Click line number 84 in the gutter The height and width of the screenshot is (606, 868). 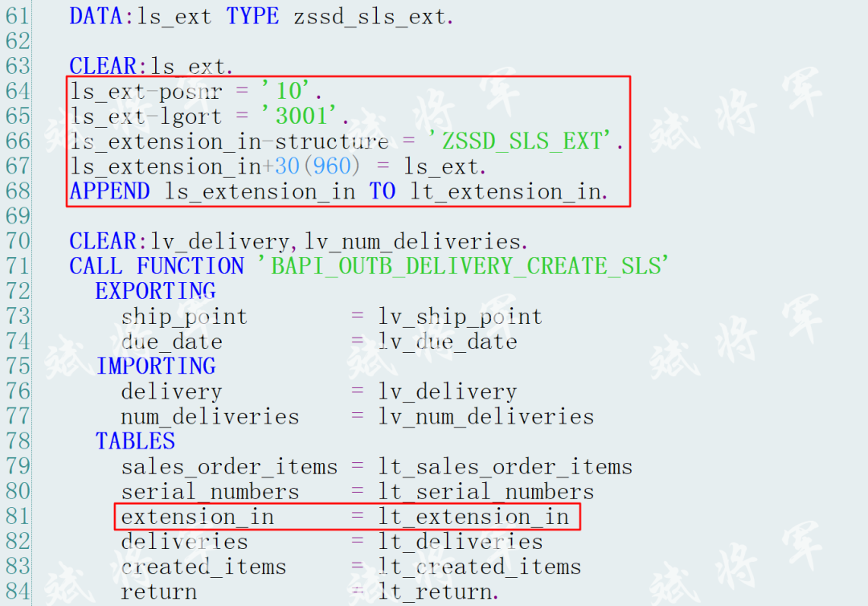(x=18, y=591)
